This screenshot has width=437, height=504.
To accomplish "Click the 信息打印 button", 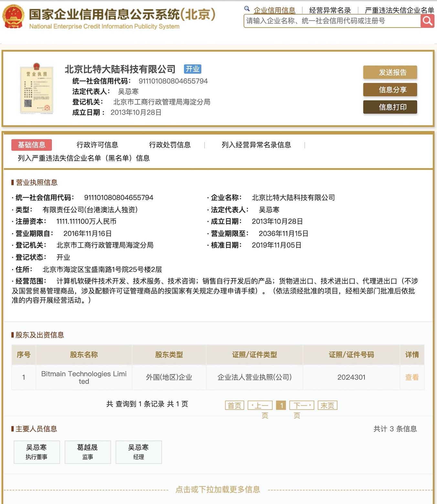I will click(x=390, y=107).
